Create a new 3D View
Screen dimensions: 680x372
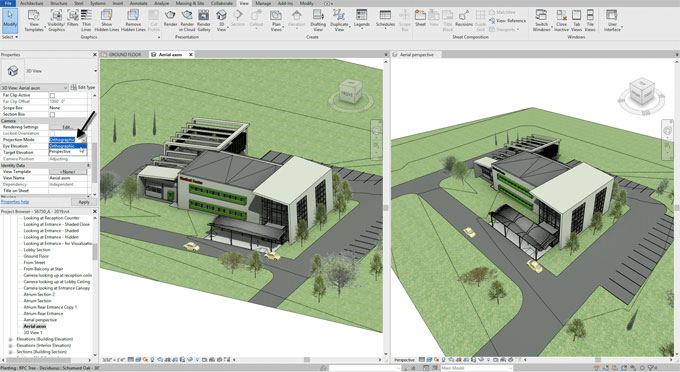coord(221,20)
